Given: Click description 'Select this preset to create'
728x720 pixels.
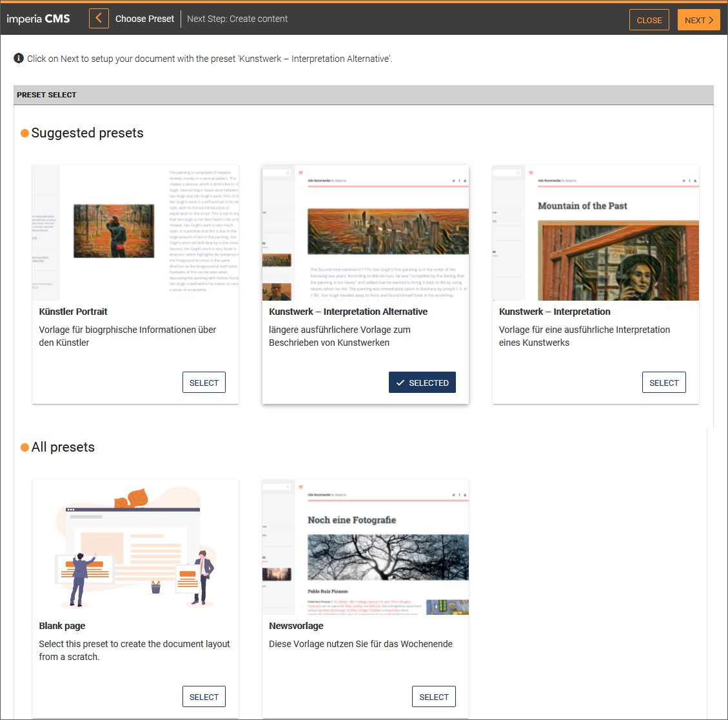Looking at the screenshot, I should 134,650.
